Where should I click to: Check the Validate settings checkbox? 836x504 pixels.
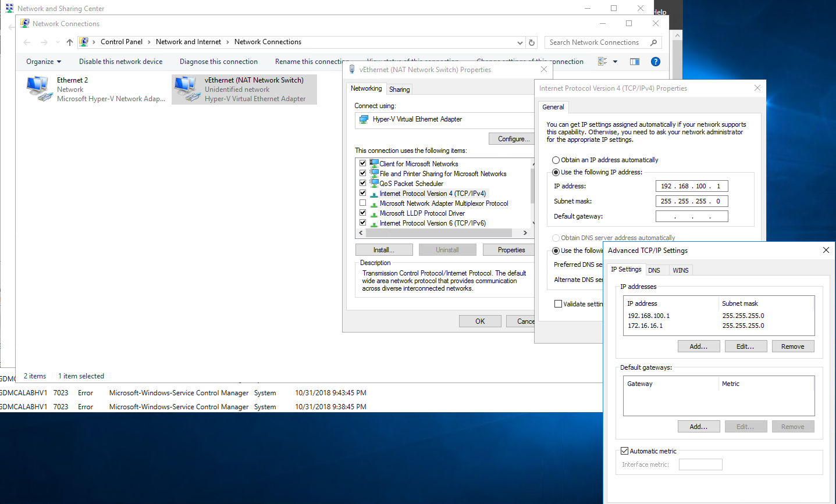[558, 303]
